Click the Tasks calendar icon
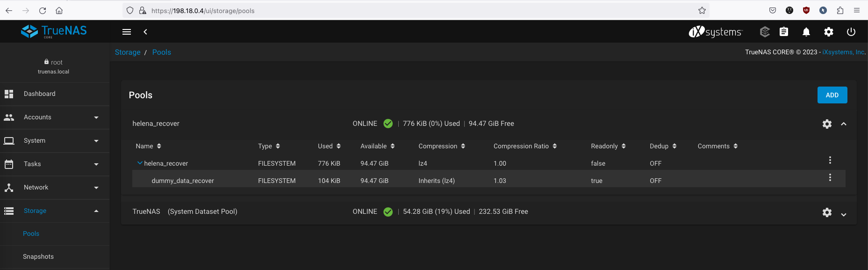This screenshot has height=270, width=868. 9,164
